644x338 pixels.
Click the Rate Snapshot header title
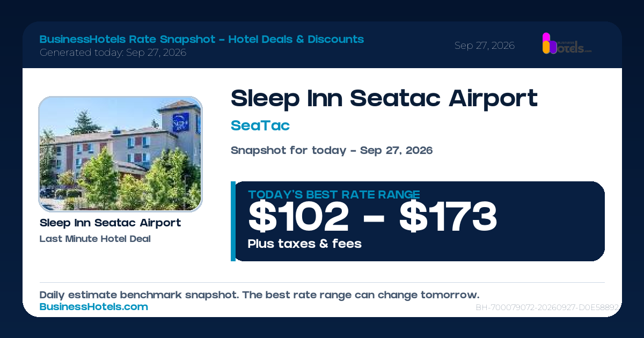tap(202, 39)
